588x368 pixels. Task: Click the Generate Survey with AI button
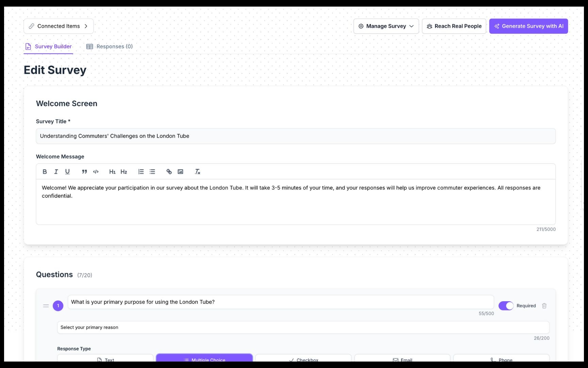pyautogui.click(x=528, y=26)
